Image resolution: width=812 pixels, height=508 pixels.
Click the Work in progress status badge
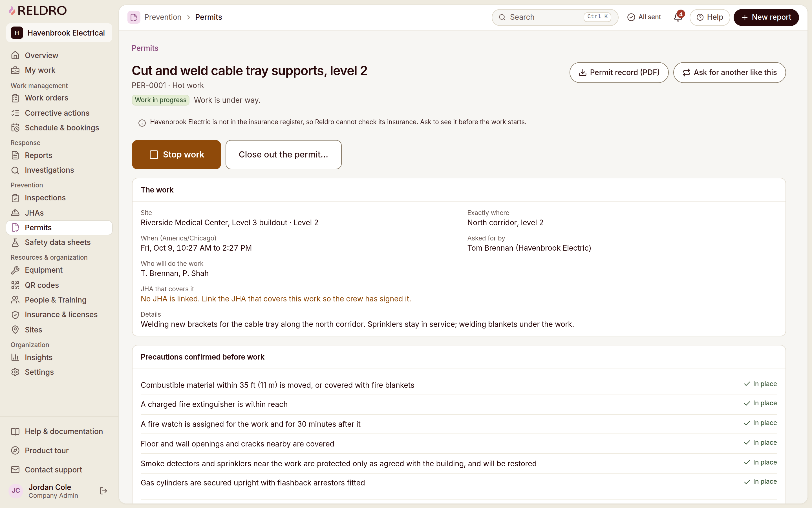(161, 100)
